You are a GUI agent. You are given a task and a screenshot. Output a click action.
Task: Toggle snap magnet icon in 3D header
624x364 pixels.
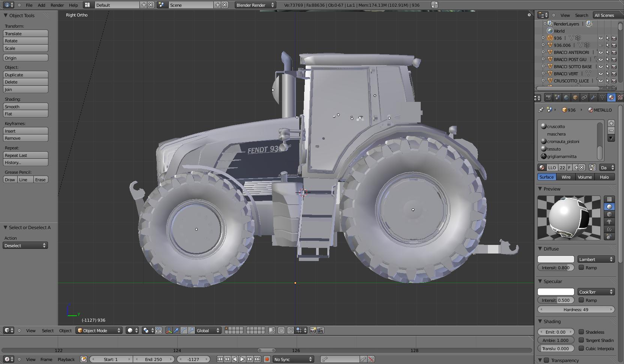[x=291, y=330]
